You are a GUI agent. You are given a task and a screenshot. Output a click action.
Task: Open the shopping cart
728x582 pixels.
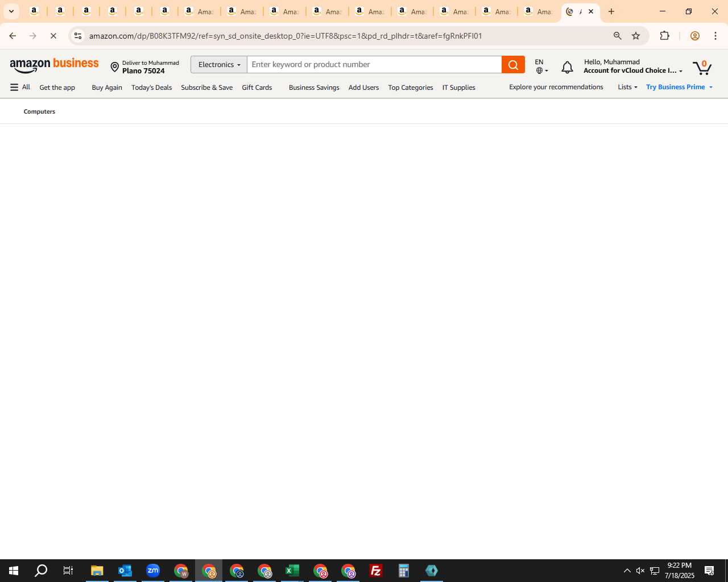click(702, 68)
